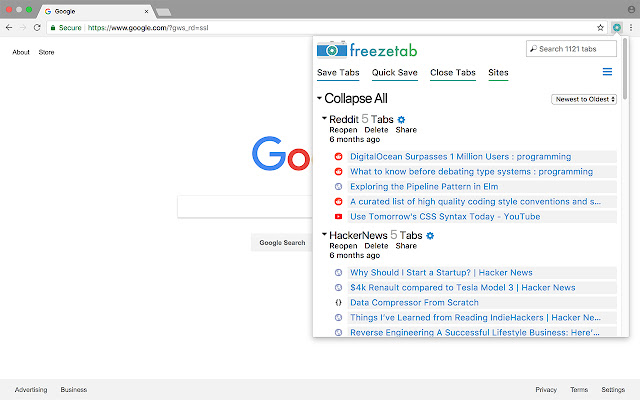Click the favicon beside A curated list entry

click(x=338, y=202)
